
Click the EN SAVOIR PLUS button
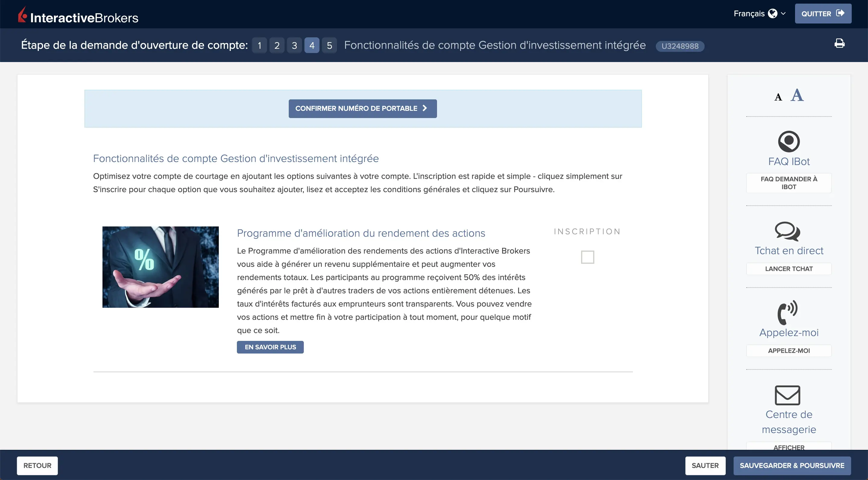270,347
